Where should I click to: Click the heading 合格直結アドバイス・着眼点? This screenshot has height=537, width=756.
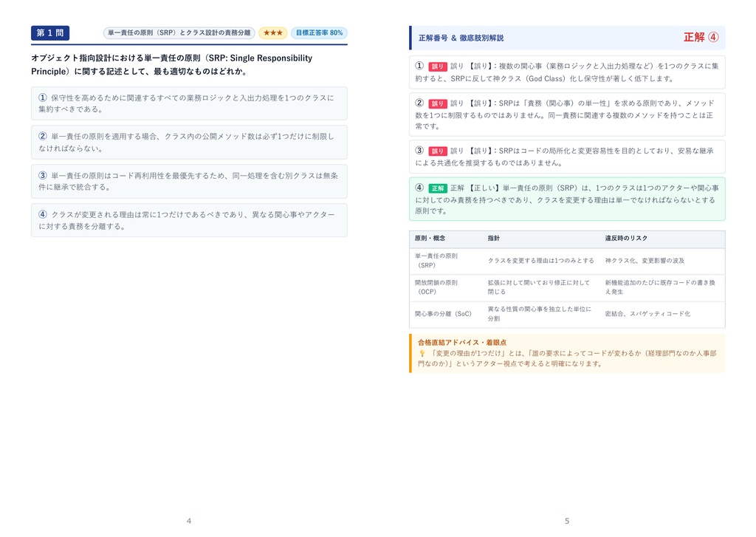[462, 343]
